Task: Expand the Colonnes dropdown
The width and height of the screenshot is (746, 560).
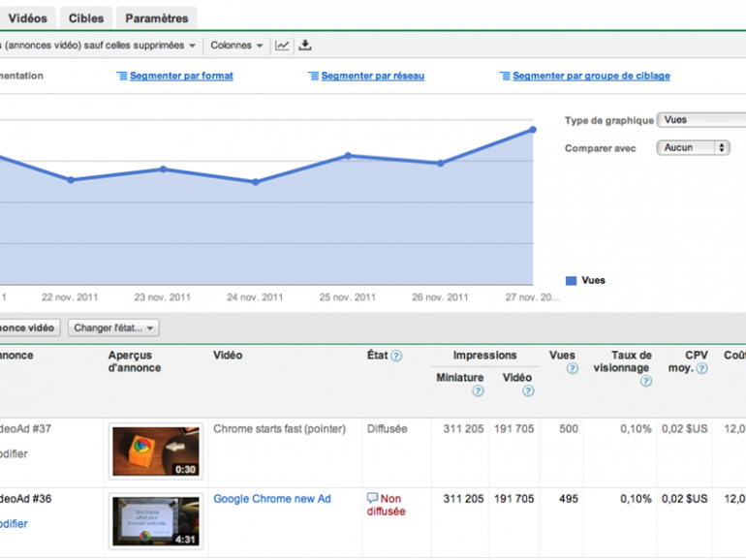Action: [x=236, y=46]
